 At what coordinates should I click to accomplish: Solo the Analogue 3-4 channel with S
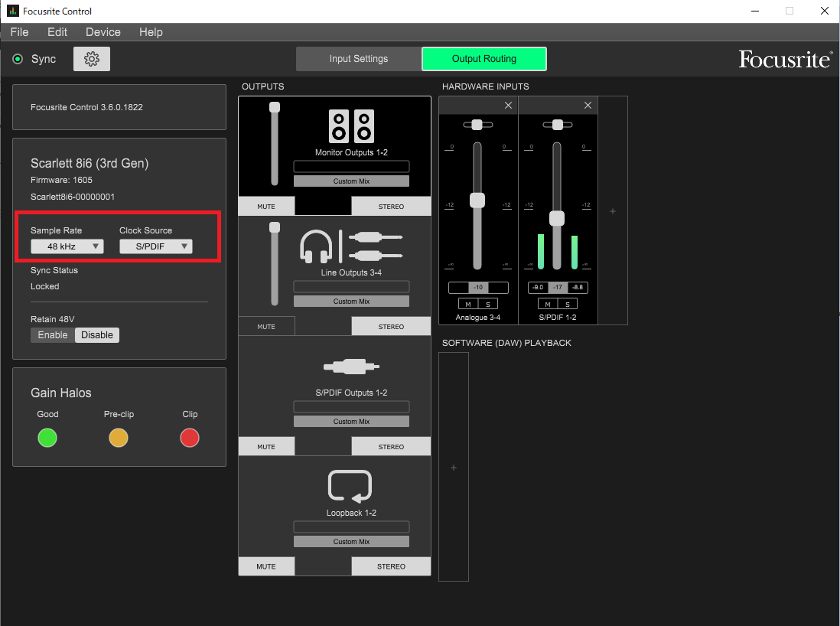click(x=488, y=304)
